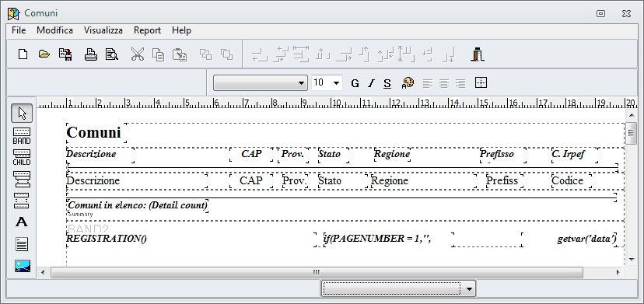Select the memo document tool
This screenshot has width=644, height=304.
(x=22, y=244)
